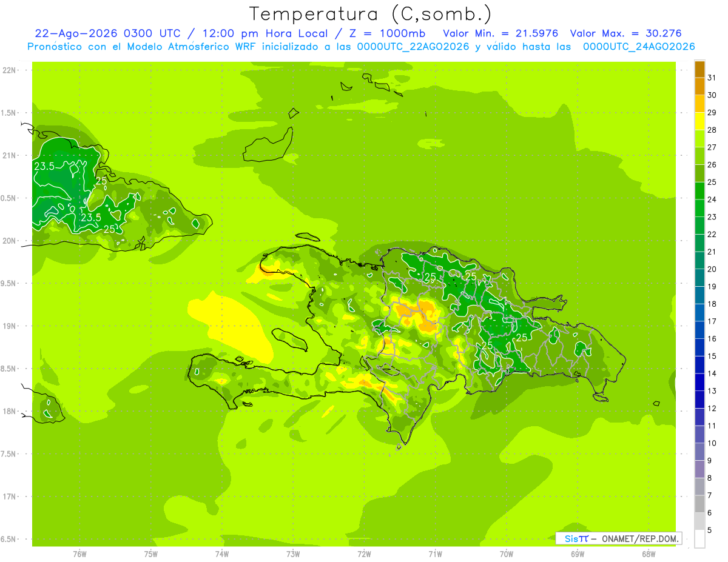Screen dimensions: 728x562
Task: Click the valid-until time '0000UTC_24AGO2026'
Action: 639,47
